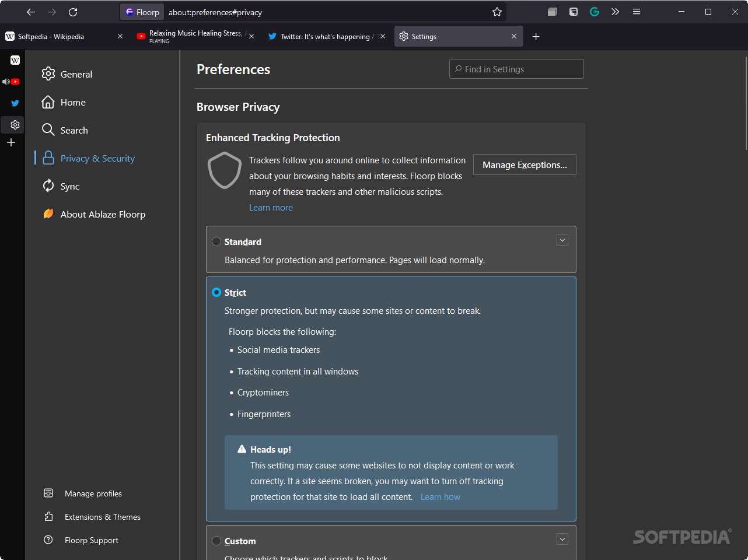This screenshot has height=560, width=748.
Task: Click the Manage Exceptions button
Action: (525, 164)
